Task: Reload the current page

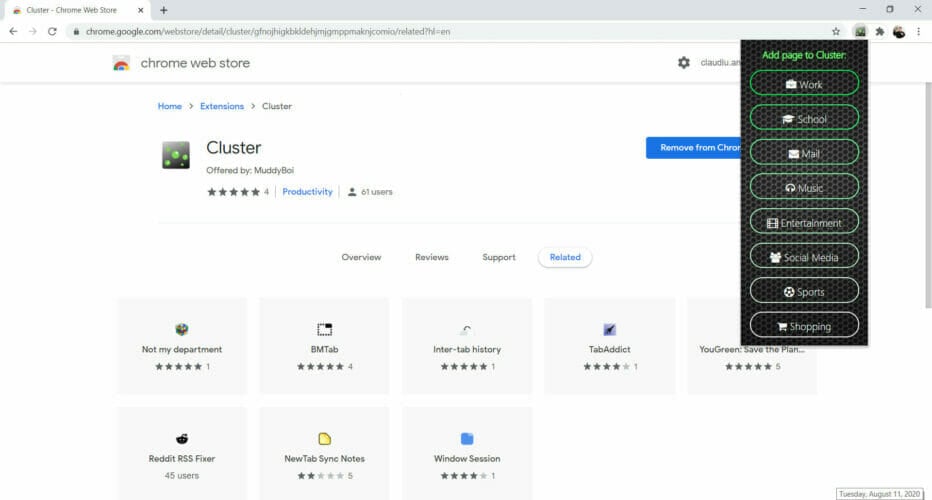Action: [52, 32]
